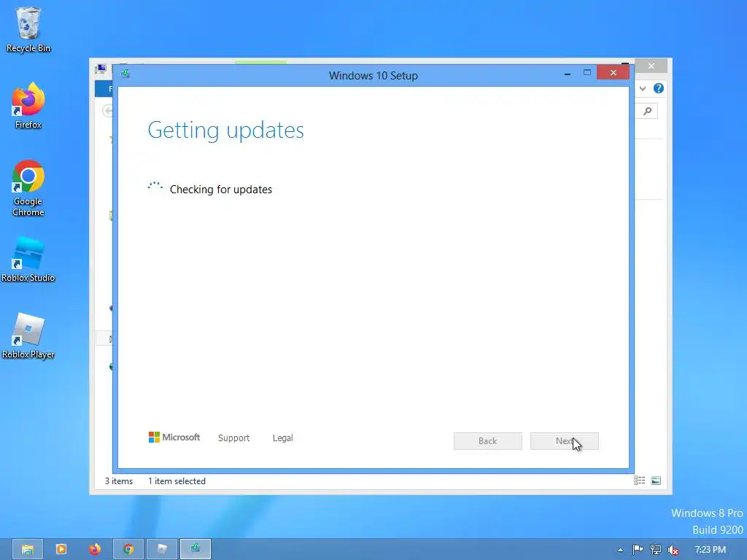This screenshot has width=747, height=560.
Task: Select the Google Chrome desktop shortcut
Action: coord(28,188)
